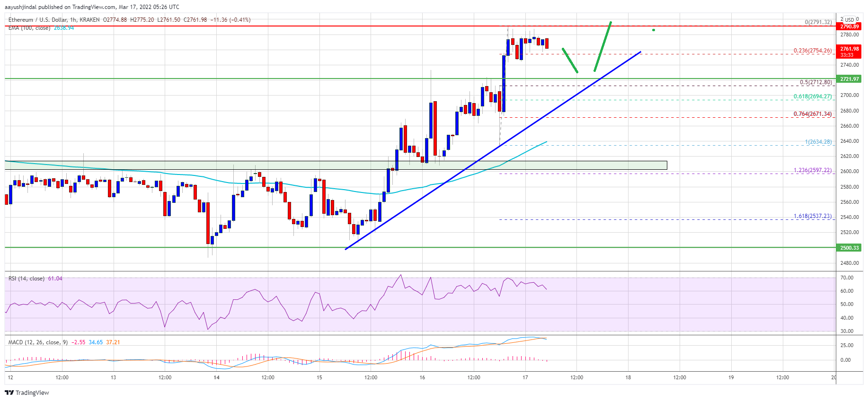Click date 18 on the time axis
Viewport: 868px width, 401px height.
tap(628, 377)
